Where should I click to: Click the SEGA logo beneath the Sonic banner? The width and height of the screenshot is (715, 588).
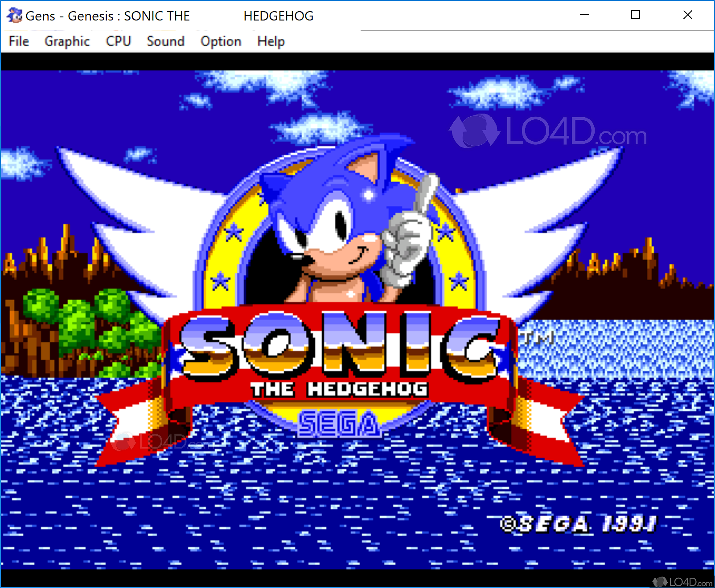(340, 423)
